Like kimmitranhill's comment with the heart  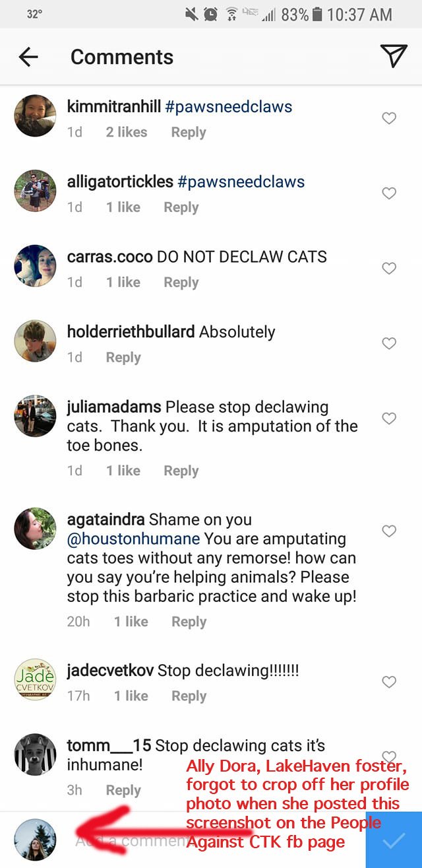[x=389, y=118]
